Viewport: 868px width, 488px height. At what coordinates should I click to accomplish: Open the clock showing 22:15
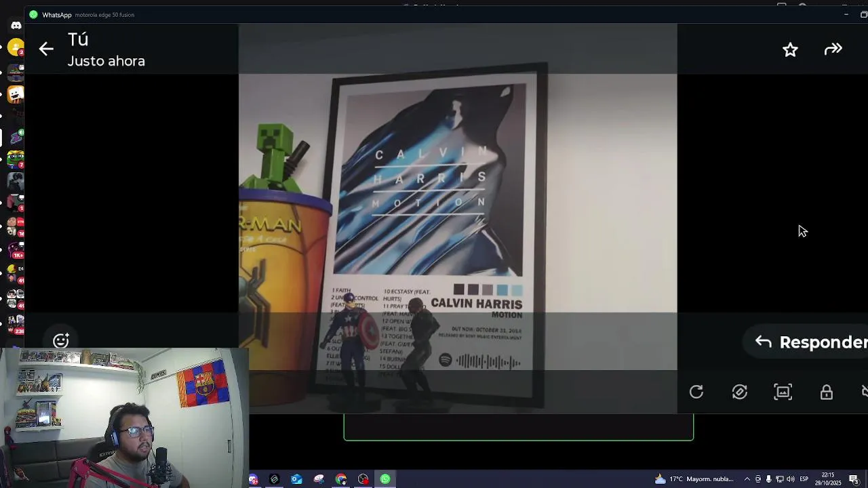[x=828, y=479]
